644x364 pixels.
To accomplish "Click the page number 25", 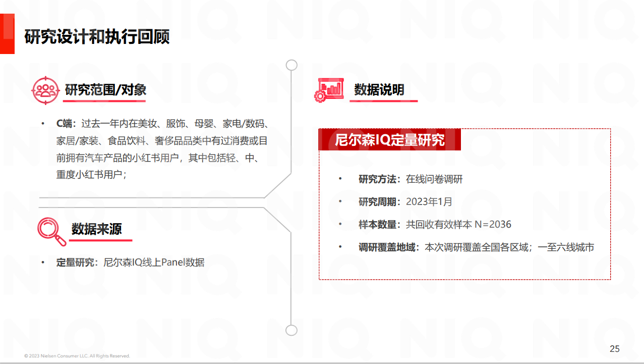I will pos(615,349).
